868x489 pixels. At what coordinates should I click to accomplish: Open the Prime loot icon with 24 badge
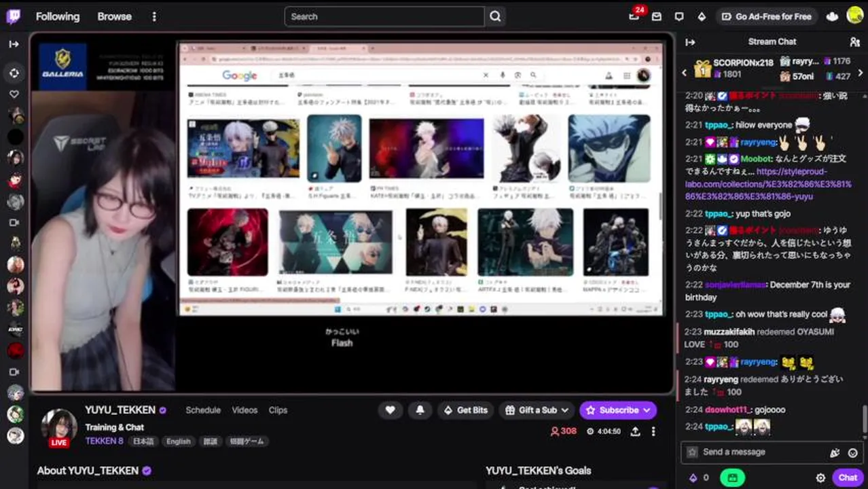pyautogui.click(x=634, y=16)
